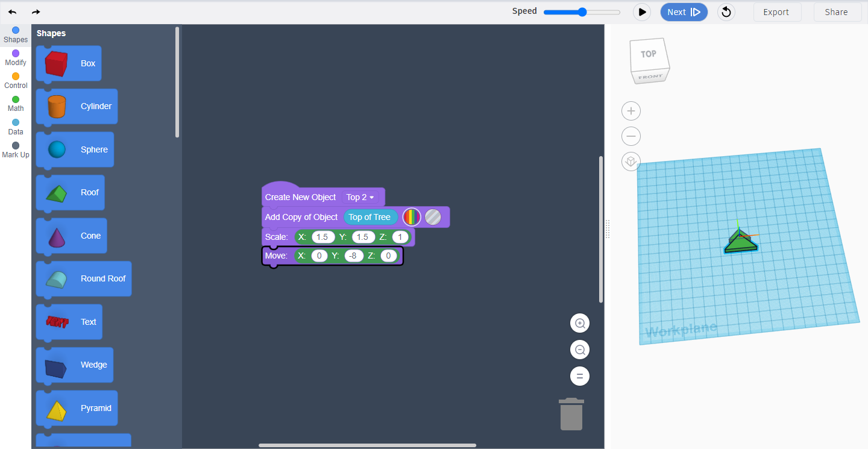
Task: Click the home view cube icon
Action: point(631,162)
